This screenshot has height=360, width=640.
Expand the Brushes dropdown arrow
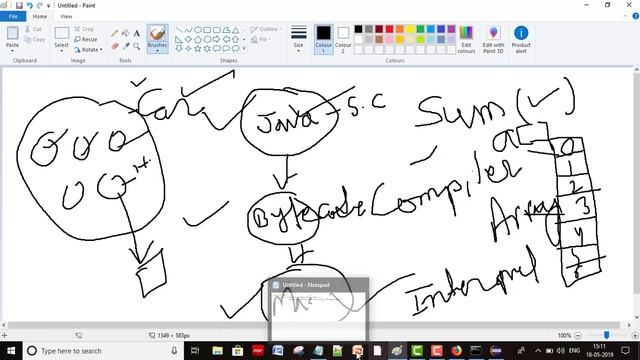click(x=158, y=51)
